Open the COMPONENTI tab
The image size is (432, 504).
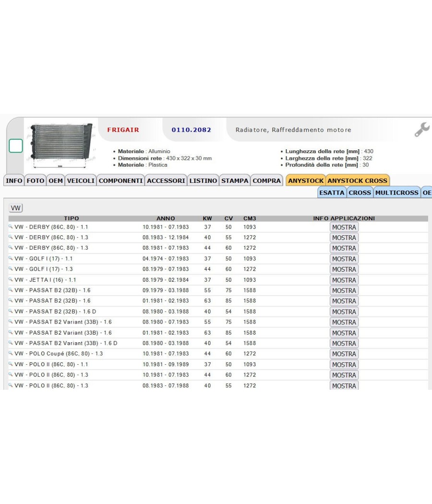(x=120, y=180)
